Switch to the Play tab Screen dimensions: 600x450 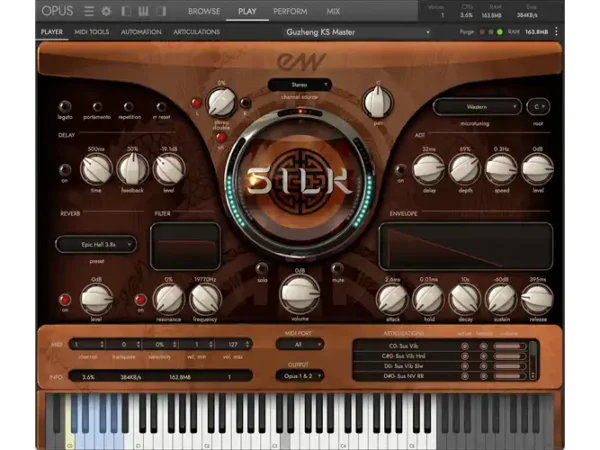(x=247, y=11)
